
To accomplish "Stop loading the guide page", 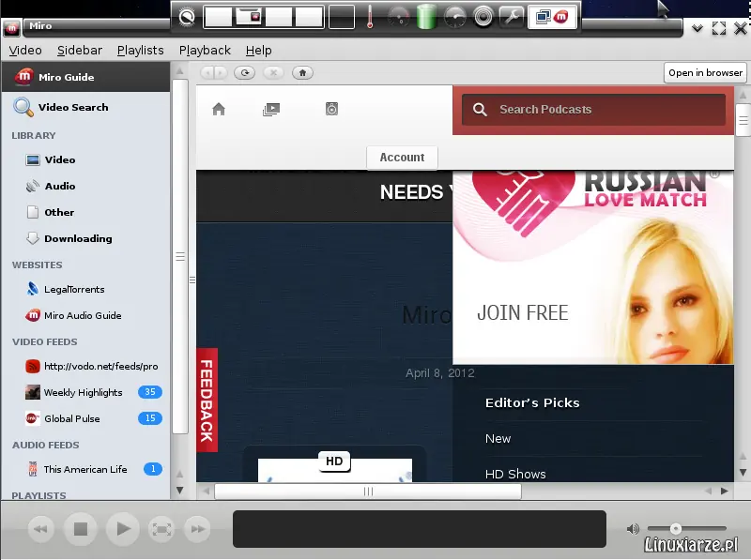I will pyautogui.click(x=273, y=73).
